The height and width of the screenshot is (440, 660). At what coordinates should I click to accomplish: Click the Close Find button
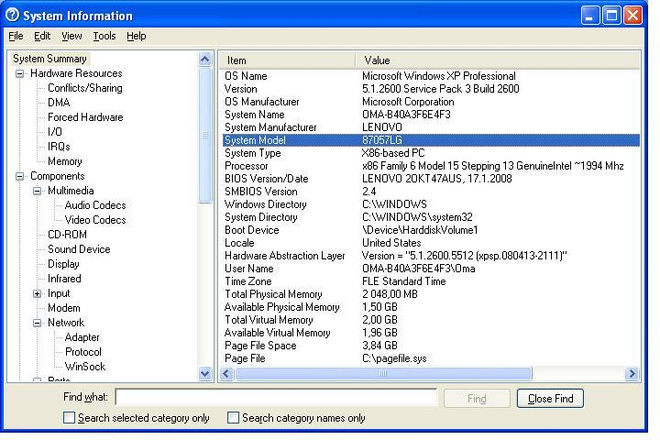point(550,398)
